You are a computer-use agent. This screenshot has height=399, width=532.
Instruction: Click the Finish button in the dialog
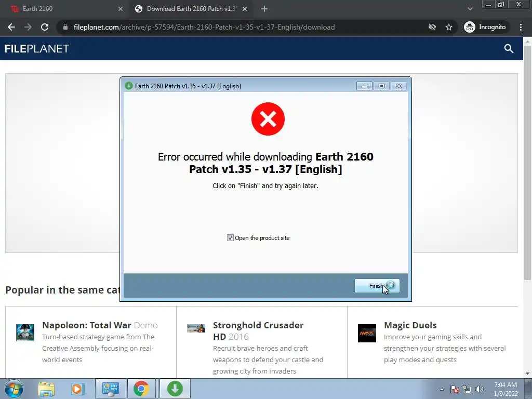point(377,286)
